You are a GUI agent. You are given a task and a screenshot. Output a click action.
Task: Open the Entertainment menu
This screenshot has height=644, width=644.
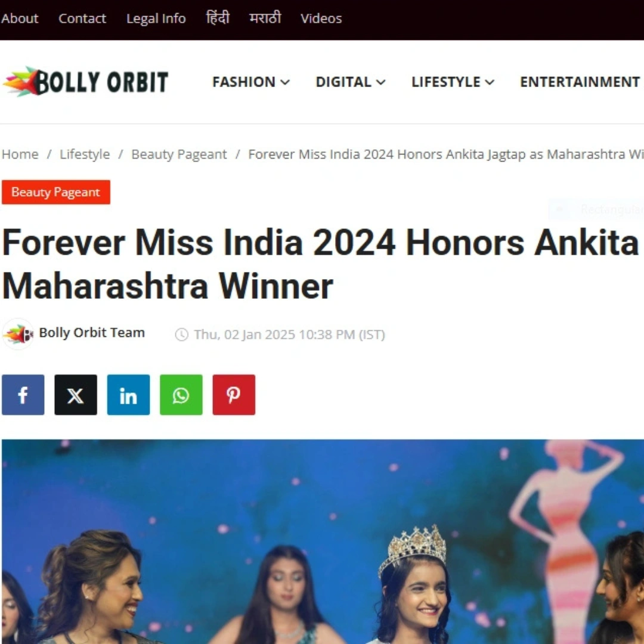581,82
